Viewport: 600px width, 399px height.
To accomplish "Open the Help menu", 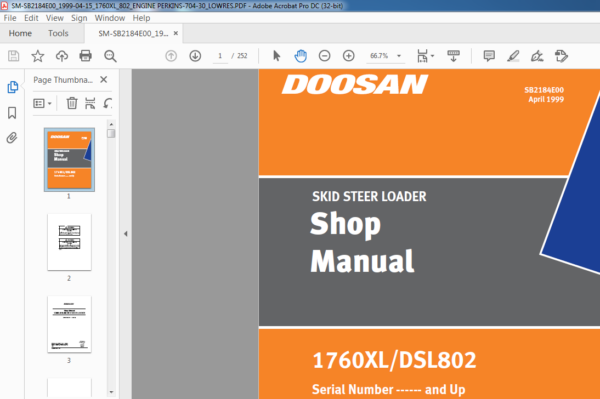I will (141, 18).
